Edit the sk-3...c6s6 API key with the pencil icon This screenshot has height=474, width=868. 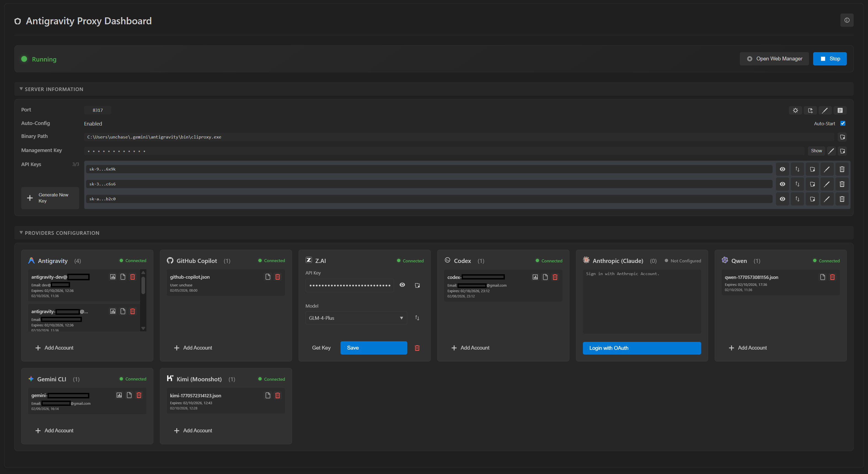pos(827,184)
